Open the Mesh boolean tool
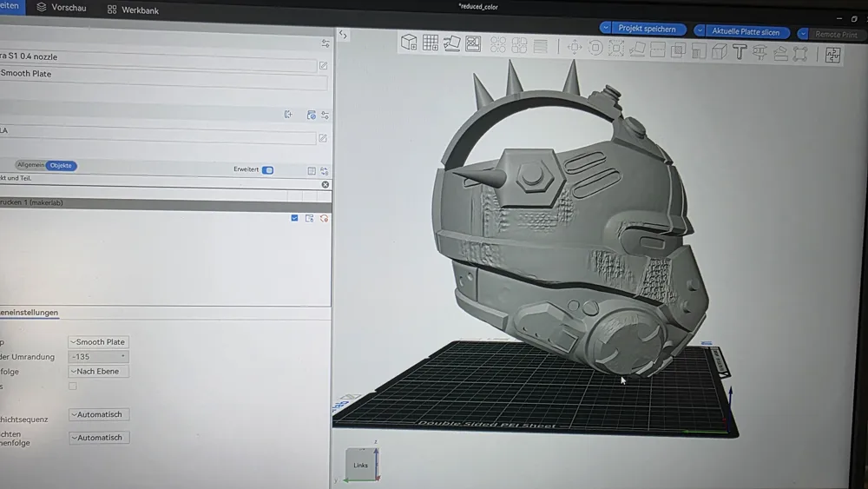Viewport: 868px width, 489px height. tap(678, 50)
